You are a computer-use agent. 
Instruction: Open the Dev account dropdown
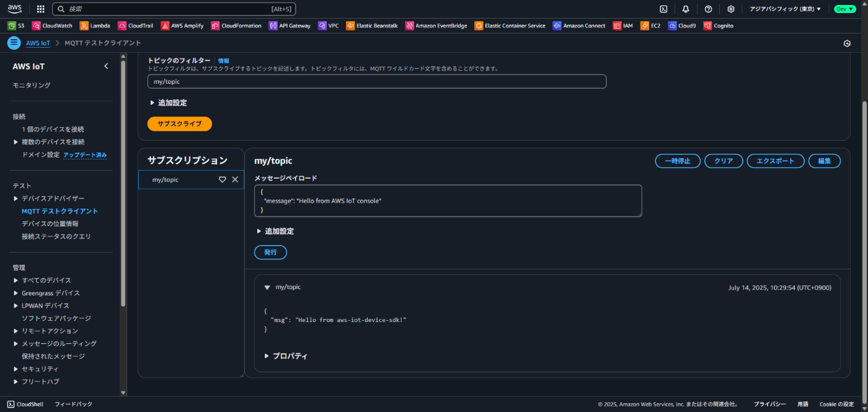844,9
